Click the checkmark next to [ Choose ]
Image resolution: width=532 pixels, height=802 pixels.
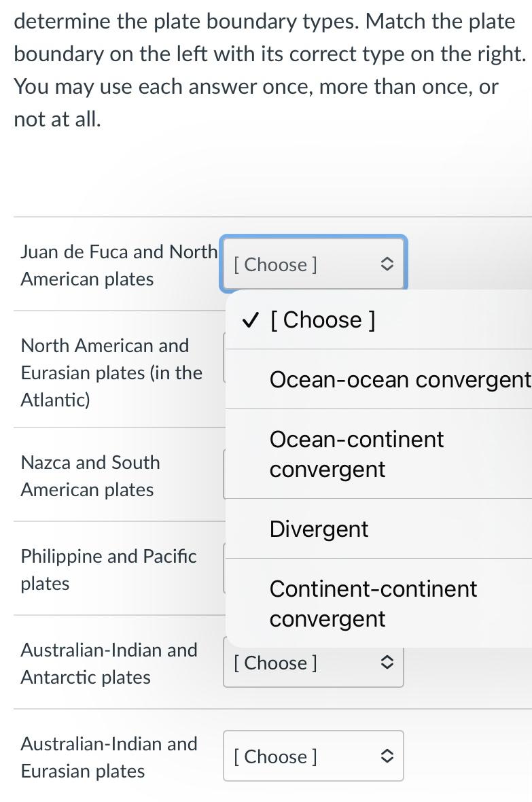(250, 319)
